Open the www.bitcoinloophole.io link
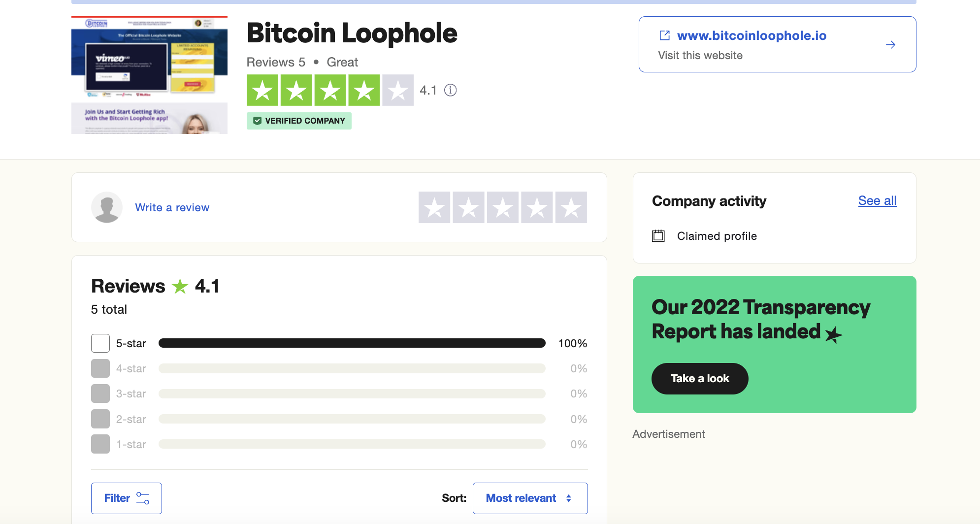Screen dimensions: 980x524 pyautogui.click(x=752, y=35)
